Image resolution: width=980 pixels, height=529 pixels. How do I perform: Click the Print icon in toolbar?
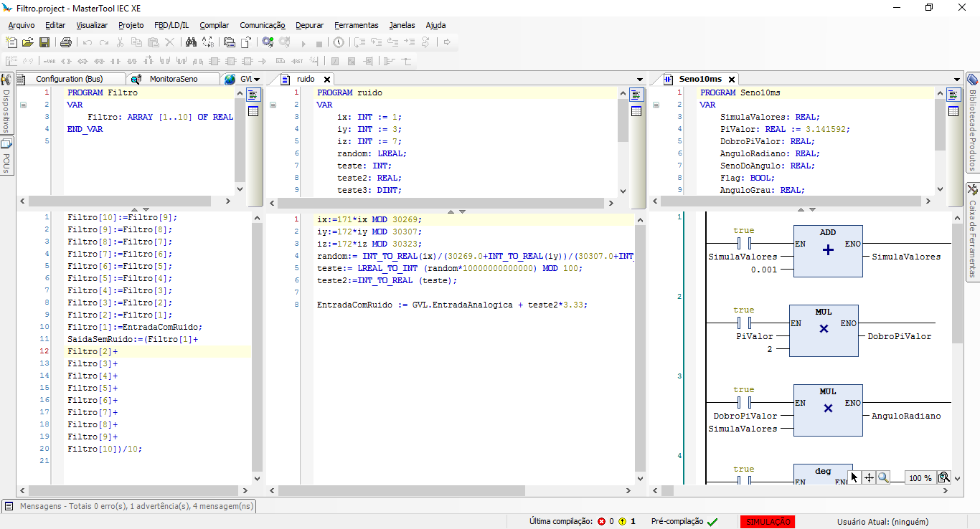click(x=66, y=42)
